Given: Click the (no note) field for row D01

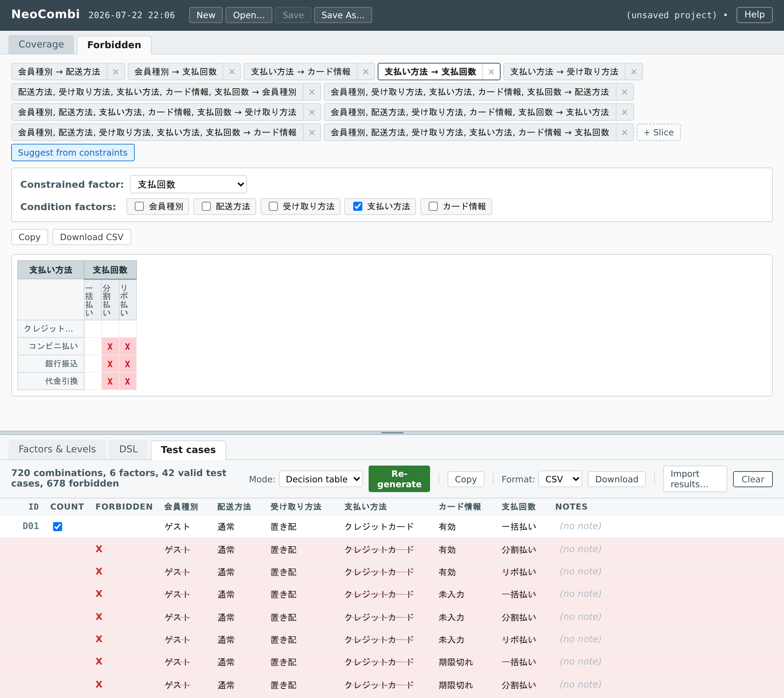Looking at the screenshot, I should click(x=580, y=526).
